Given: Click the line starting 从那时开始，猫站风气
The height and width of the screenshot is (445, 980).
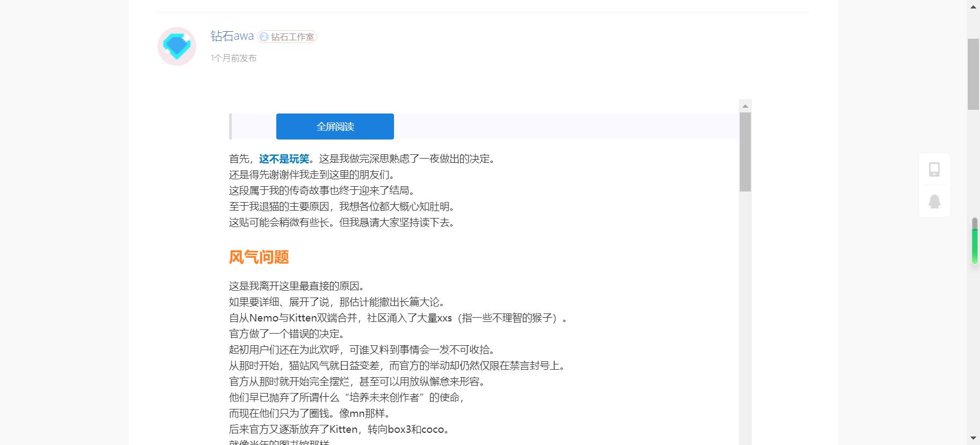Looking at the screenshot, I should pyautogui.click(x=398, y=365).
